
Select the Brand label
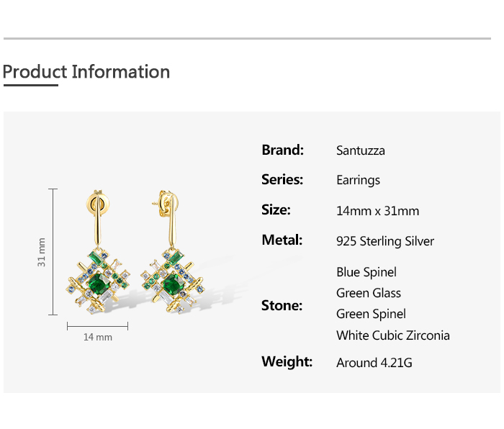point(282,150)
